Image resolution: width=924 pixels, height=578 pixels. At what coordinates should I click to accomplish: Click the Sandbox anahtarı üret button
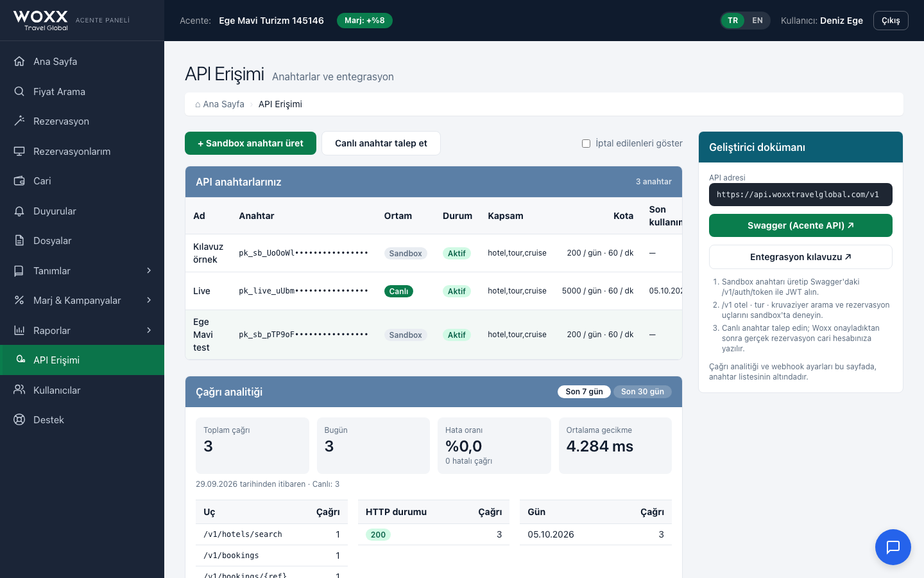[x=250, y=143]
